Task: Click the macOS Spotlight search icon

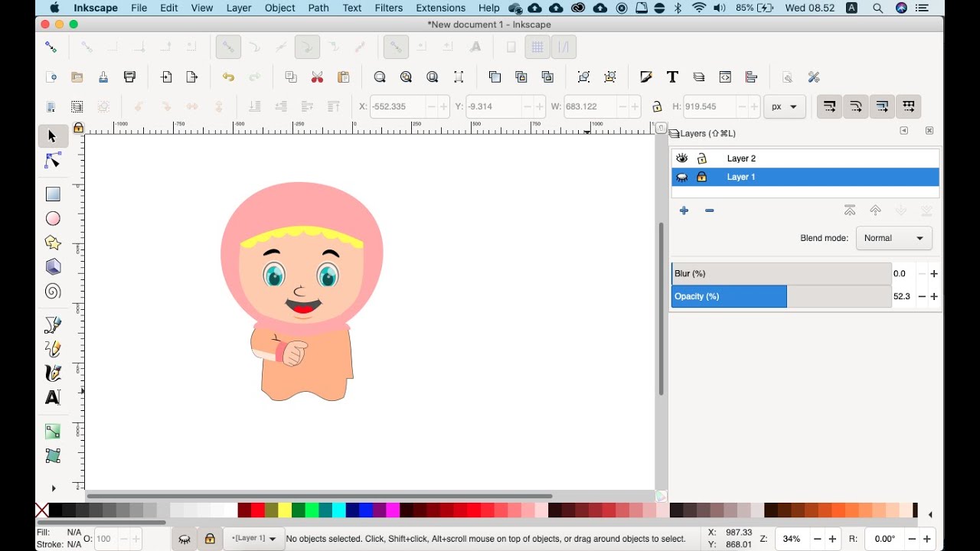Action: (x=877, y=8)
